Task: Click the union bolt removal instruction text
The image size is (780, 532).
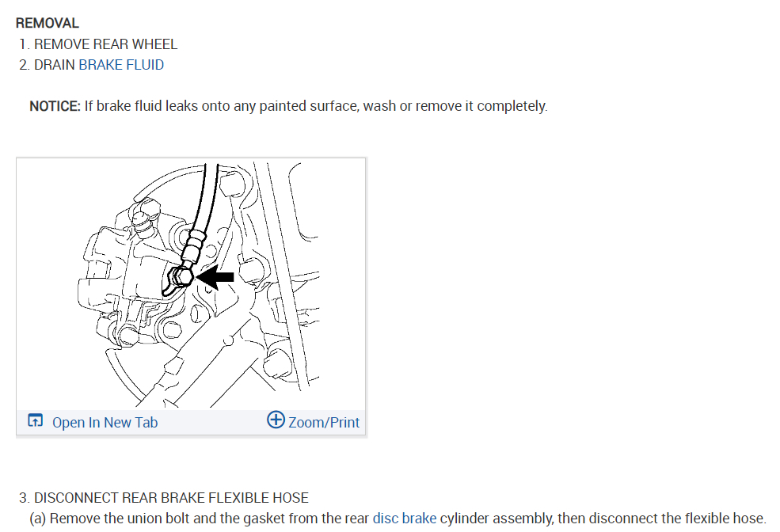Action: tap(398, 519)
